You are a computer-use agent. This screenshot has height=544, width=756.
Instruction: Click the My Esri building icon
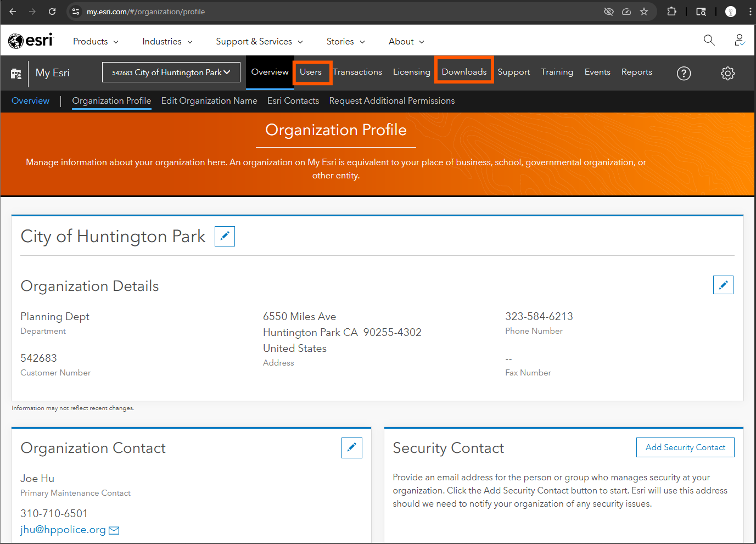(x=16, y=74)
